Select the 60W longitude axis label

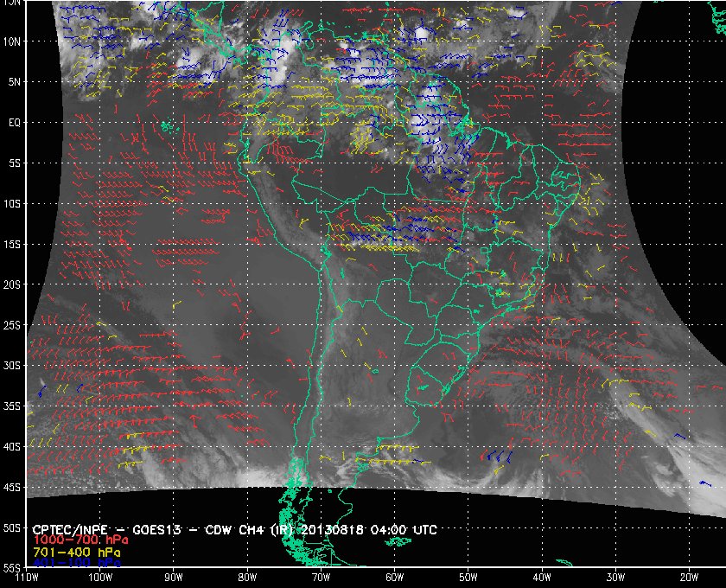tap(394, 578)
